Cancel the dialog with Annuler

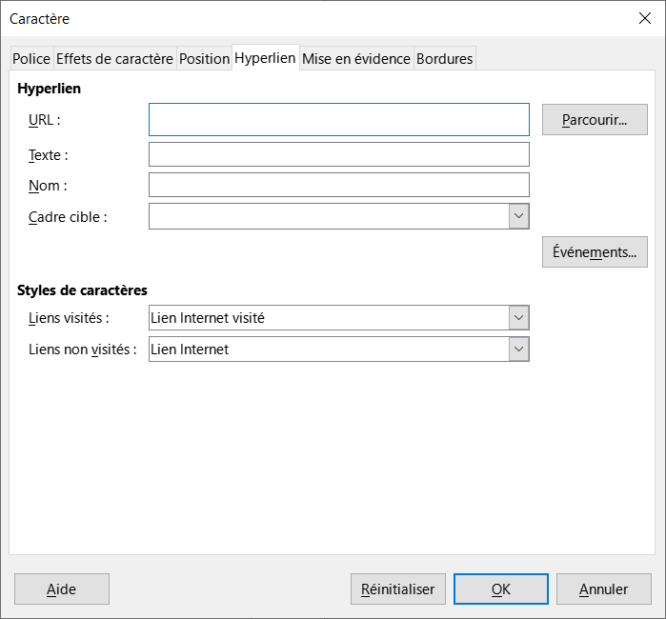coord(604,589)
